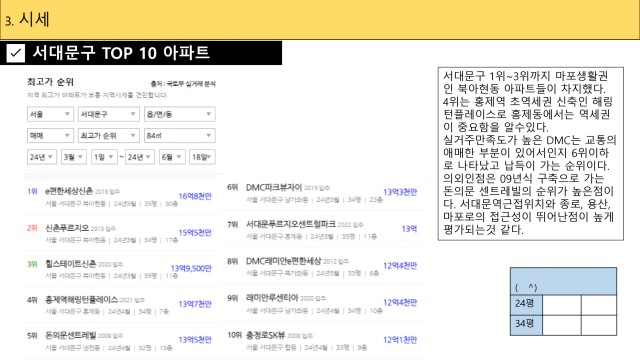Image resolution: width=640 pixels, height=360 pixels.
Task: Select the 5위 돈의문센트레빌 listing
Action: click(120, 340)
